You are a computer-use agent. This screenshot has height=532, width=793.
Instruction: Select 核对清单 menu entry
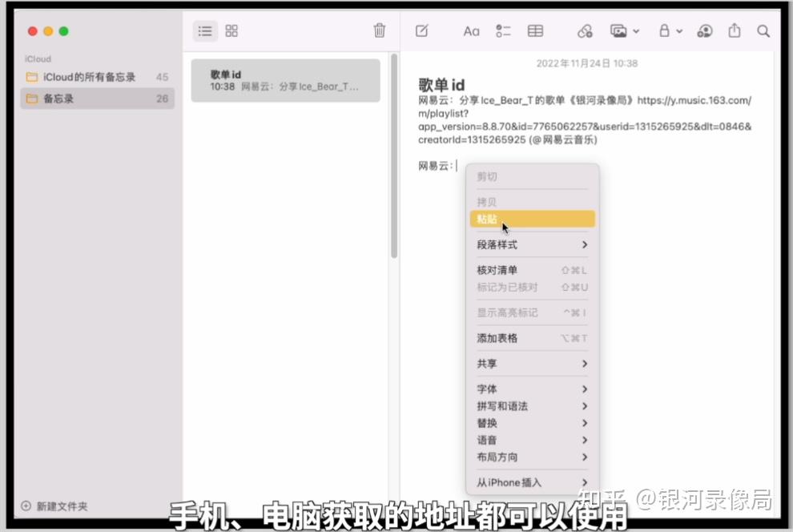[x=532, y=270]
